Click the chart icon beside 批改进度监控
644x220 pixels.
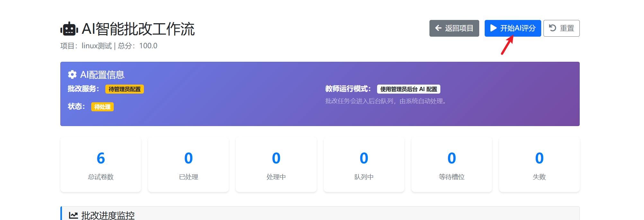pyautogui.click(x=74, y=215)
